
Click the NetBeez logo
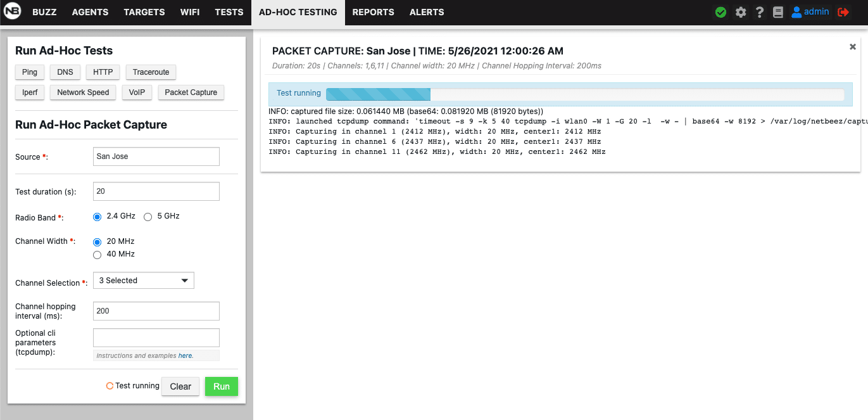[13, 11]
